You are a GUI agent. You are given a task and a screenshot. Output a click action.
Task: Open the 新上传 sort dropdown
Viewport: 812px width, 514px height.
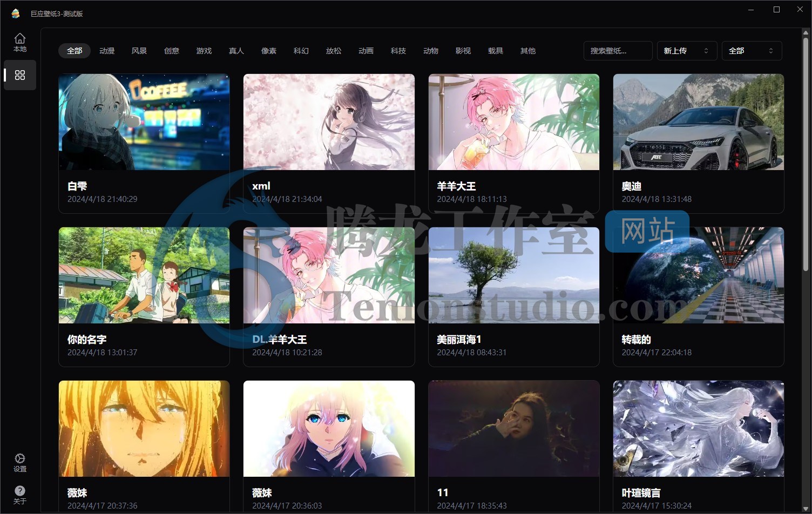(x=687, y=51)
